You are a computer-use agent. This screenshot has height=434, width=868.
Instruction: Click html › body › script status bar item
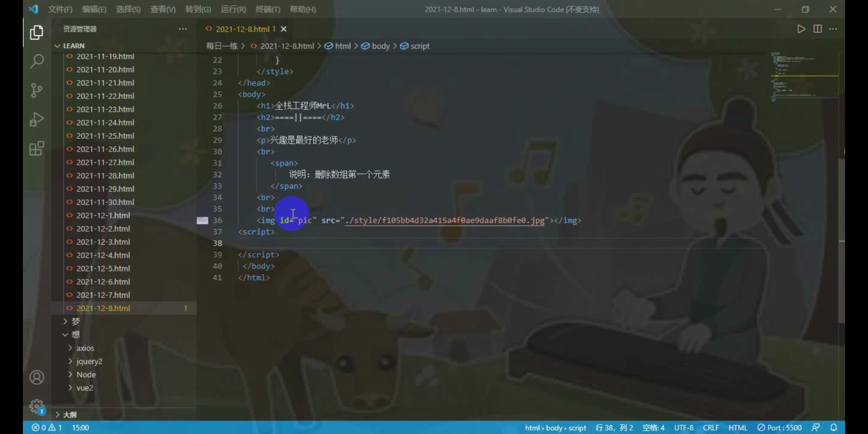(x=555, y=428)
